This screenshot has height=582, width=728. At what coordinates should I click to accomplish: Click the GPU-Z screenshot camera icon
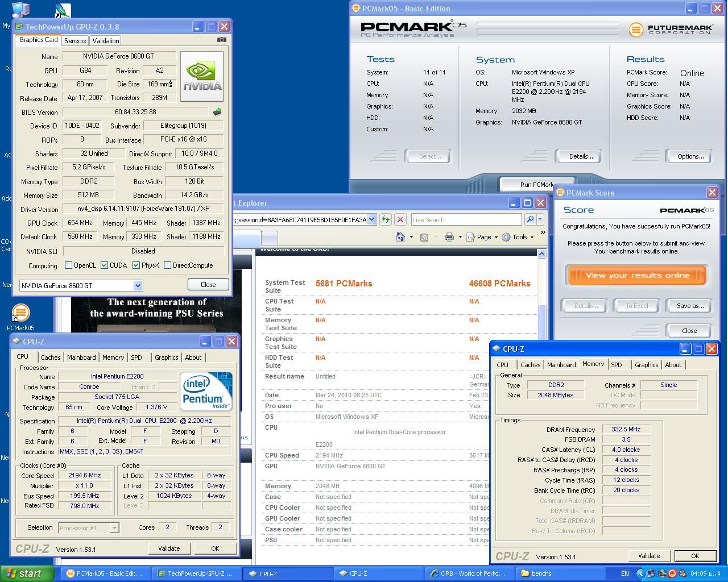(222, 40)
